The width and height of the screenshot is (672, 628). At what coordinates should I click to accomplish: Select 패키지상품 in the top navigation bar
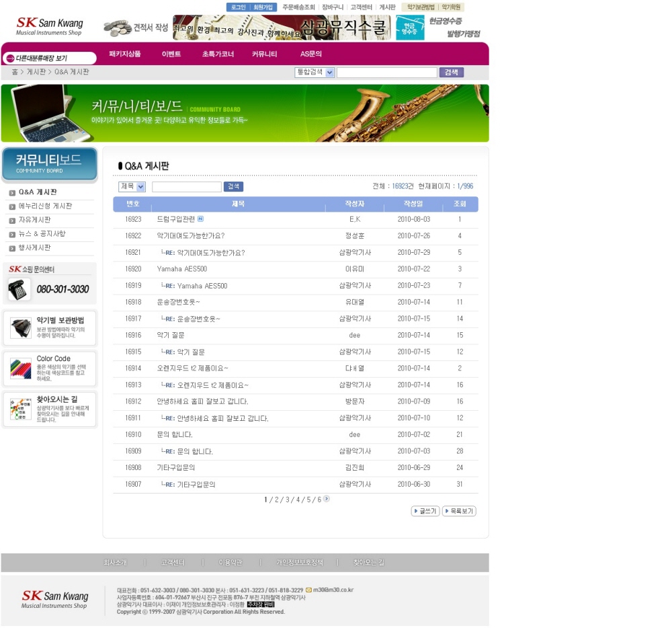[125, 54]
